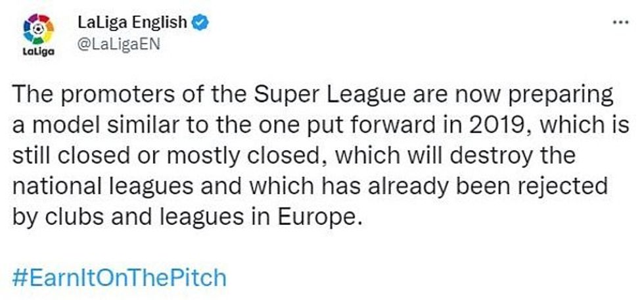Open the LaLiga English display name

click(131, 24)
